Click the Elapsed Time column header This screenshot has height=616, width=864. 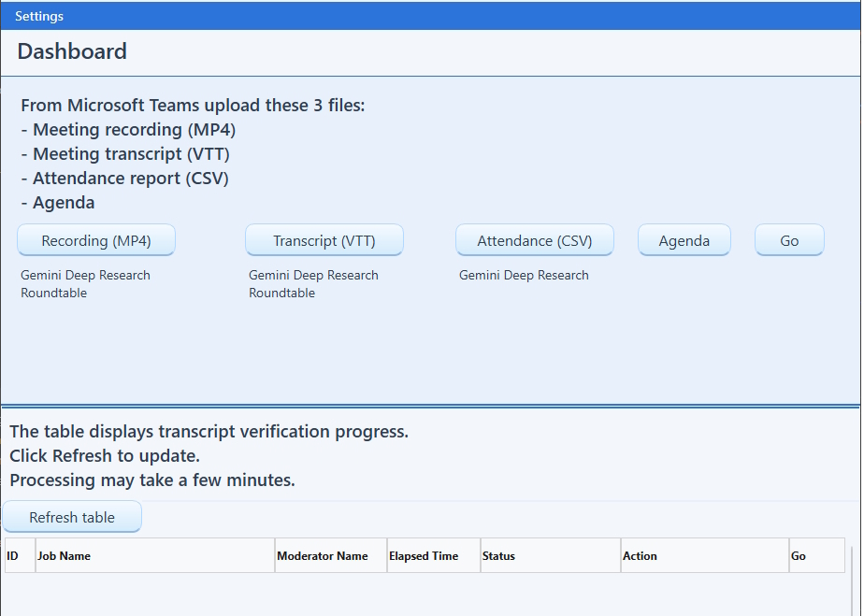click(434, 555)
